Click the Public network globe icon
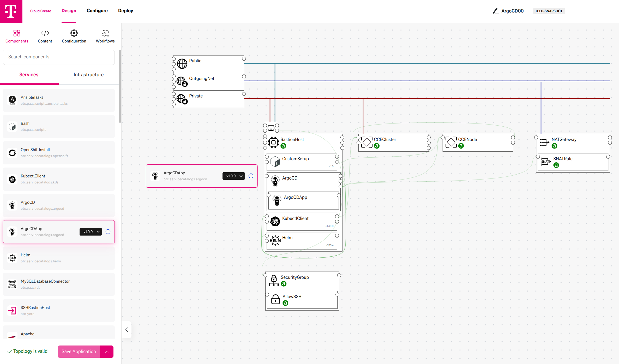The image size is (619, 364). point(182,64)
